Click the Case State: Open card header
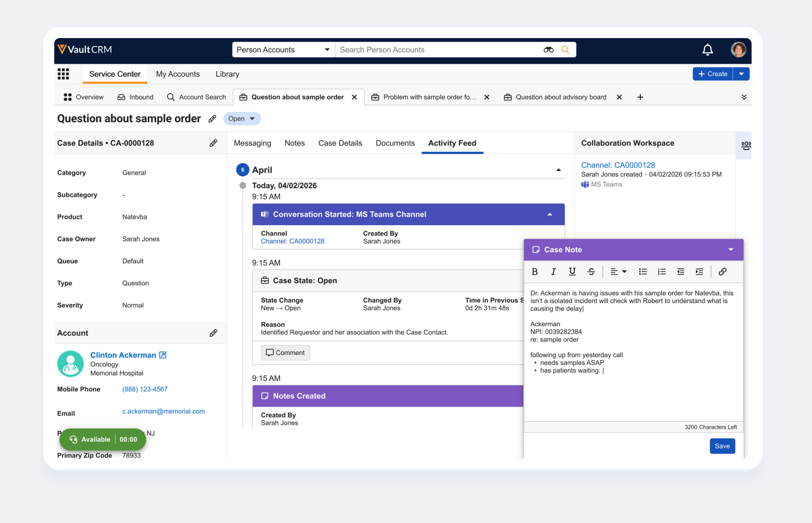The width and height of the screenshot is (812, 523). coord(388,281)
